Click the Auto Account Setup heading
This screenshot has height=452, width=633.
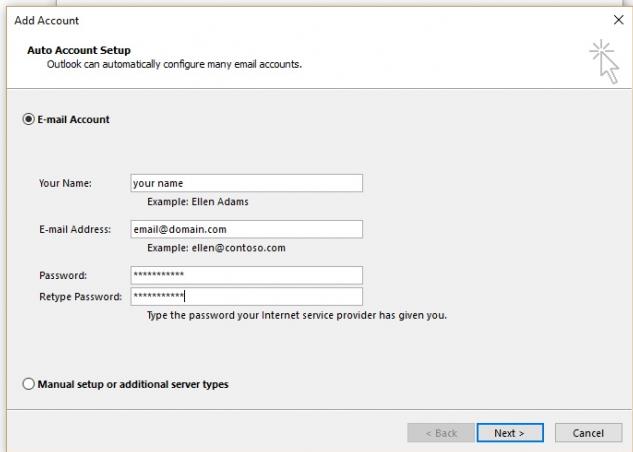pos(79,50)
